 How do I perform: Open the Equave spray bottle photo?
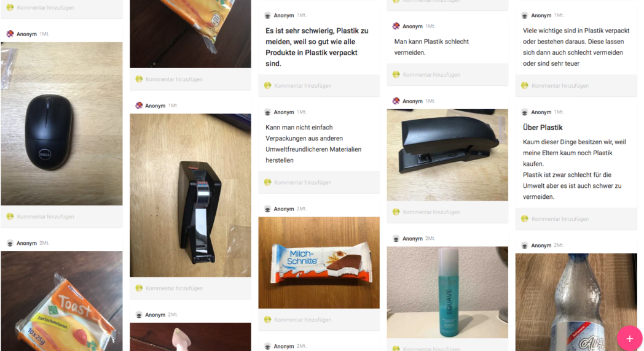click(x=447, y=292)
